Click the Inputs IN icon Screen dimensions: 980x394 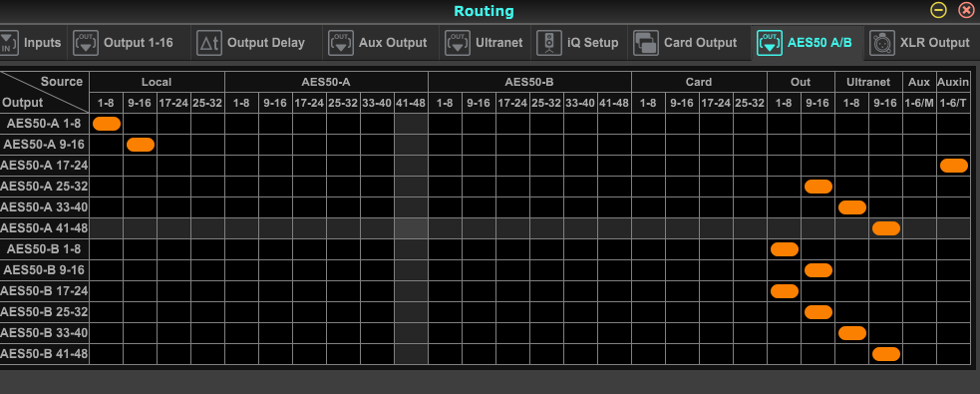coord(9,43)
